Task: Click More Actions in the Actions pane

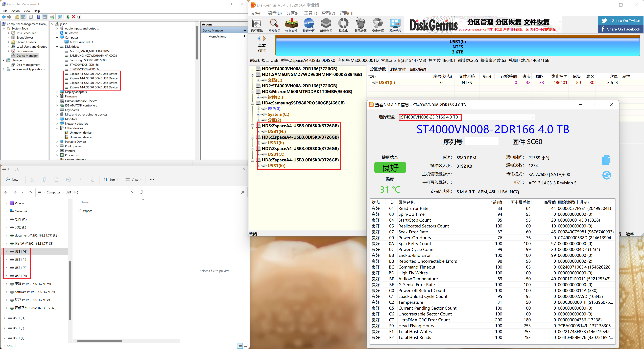Action: (x=217, y=36)
